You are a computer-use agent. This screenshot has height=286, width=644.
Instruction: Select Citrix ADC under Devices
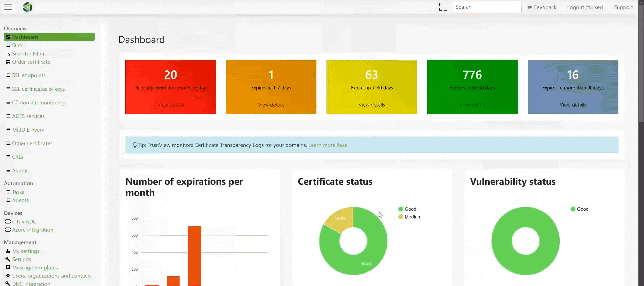click(24, 221)
